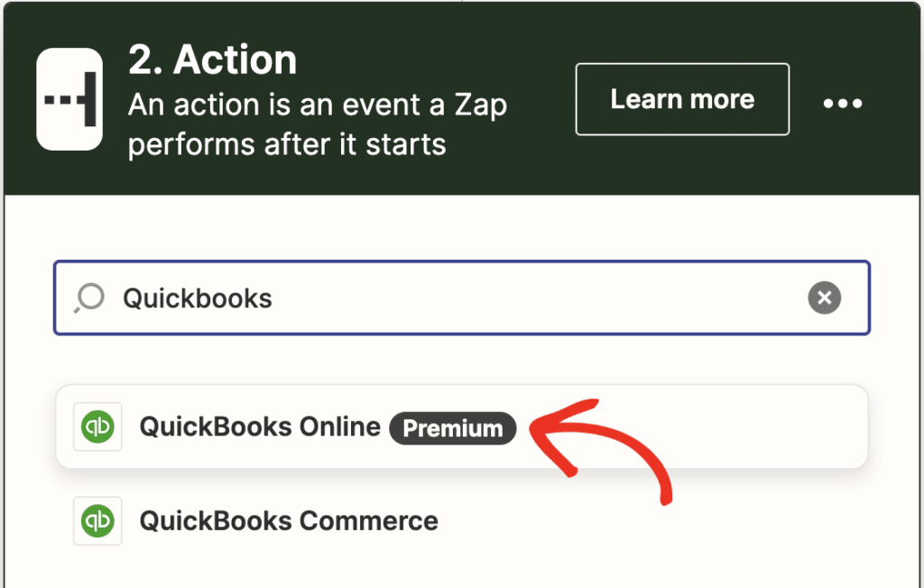Click the Premium badge on QuickBooks Online
Image resolution: width=924 pixels, height=588 pixels.
[452, 428]
